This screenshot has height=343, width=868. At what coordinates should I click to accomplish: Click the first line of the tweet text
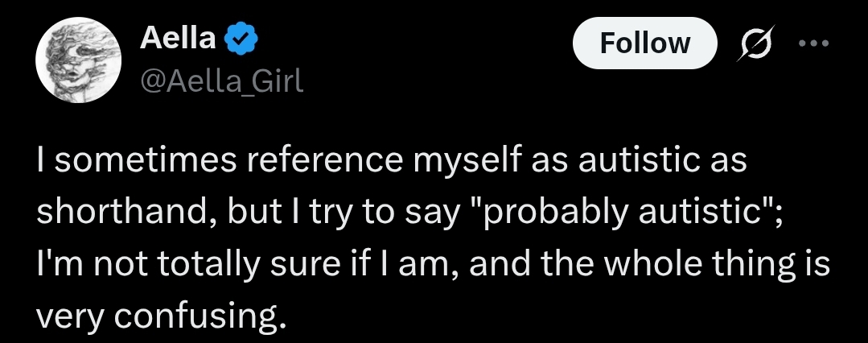coord(392,161)
